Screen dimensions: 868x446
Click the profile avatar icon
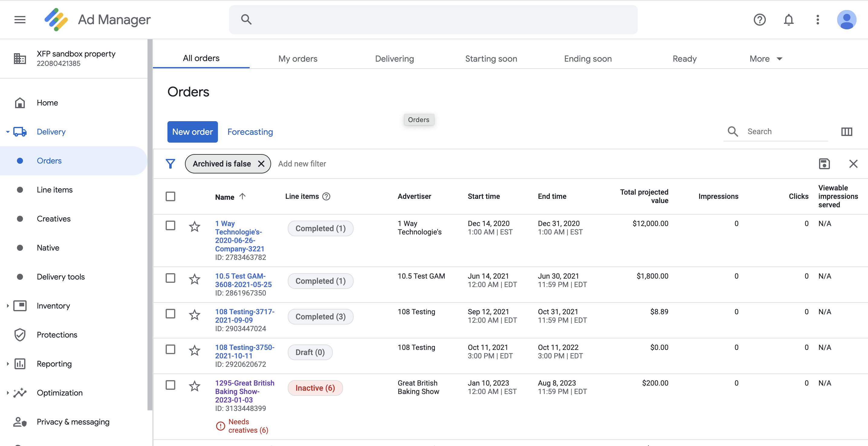tap(847, 20)
